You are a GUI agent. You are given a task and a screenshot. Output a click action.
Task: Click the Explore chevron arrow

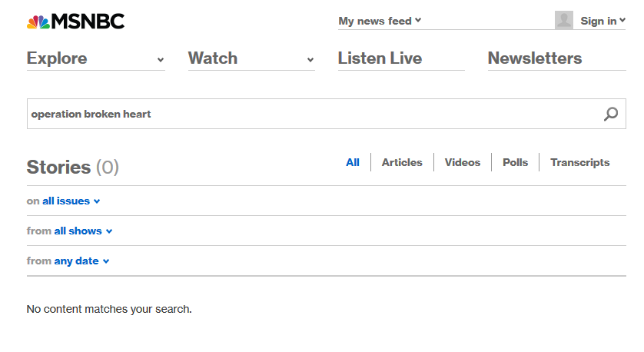pos(161,60)
